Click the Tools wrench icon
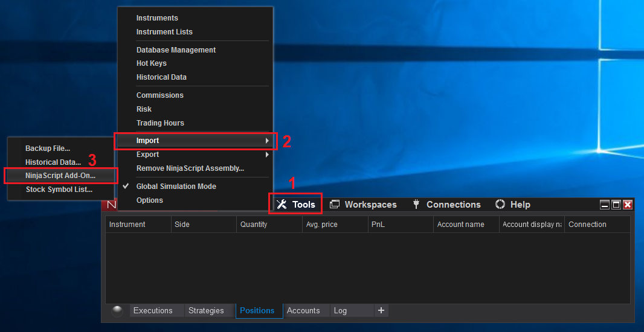This screenshot has height=332, width=644. click(x=282, y=205)
